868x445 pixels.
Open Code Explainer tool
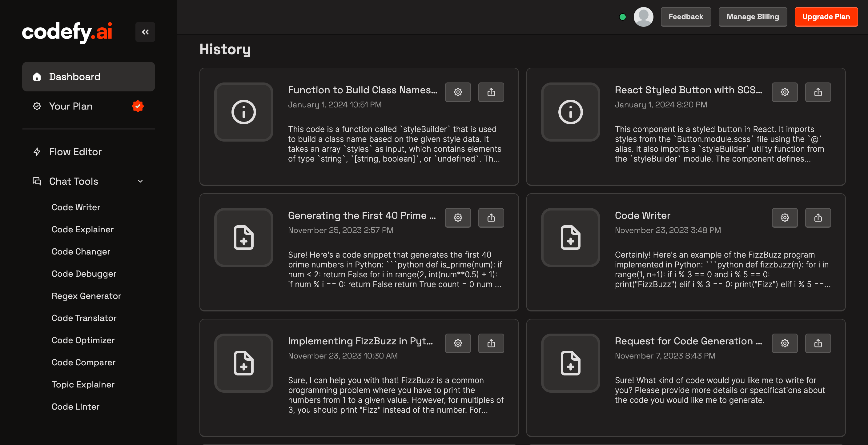tap(82, 229)
